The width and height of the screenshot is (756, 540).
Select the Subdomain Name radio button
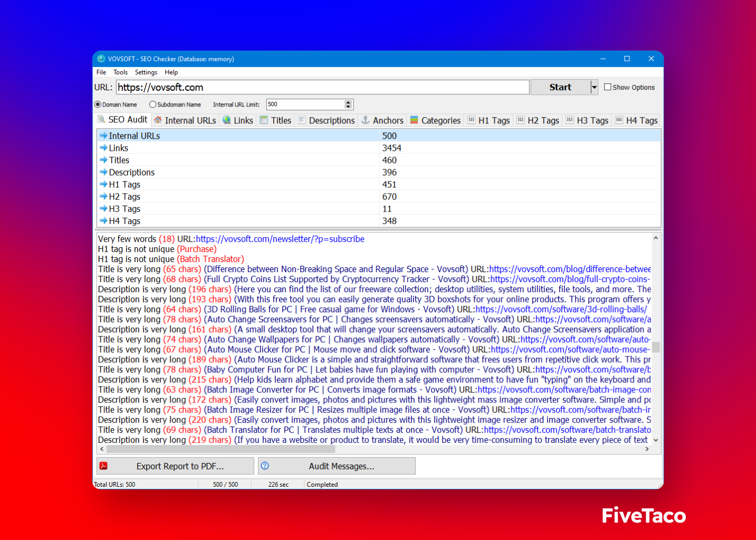[152, 104]
